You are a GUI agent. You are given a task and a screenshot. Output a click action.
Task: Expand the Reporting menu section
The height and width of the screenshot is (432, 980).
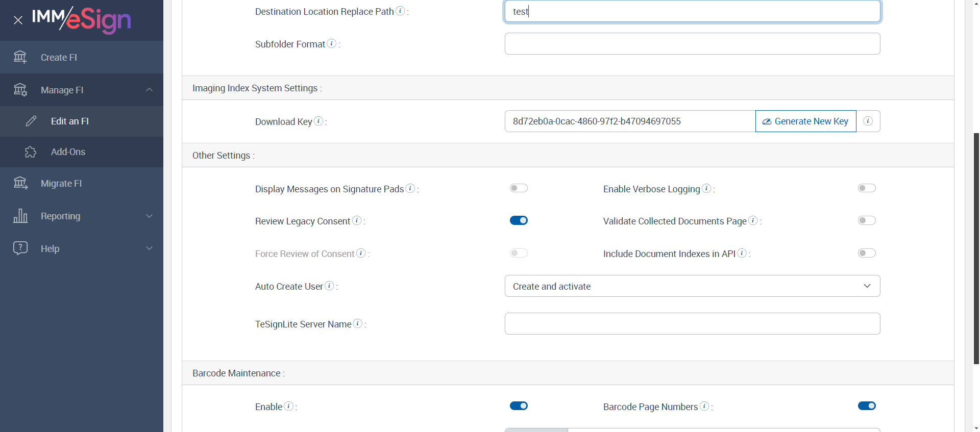pyautogui.click(x=149, y=216)
